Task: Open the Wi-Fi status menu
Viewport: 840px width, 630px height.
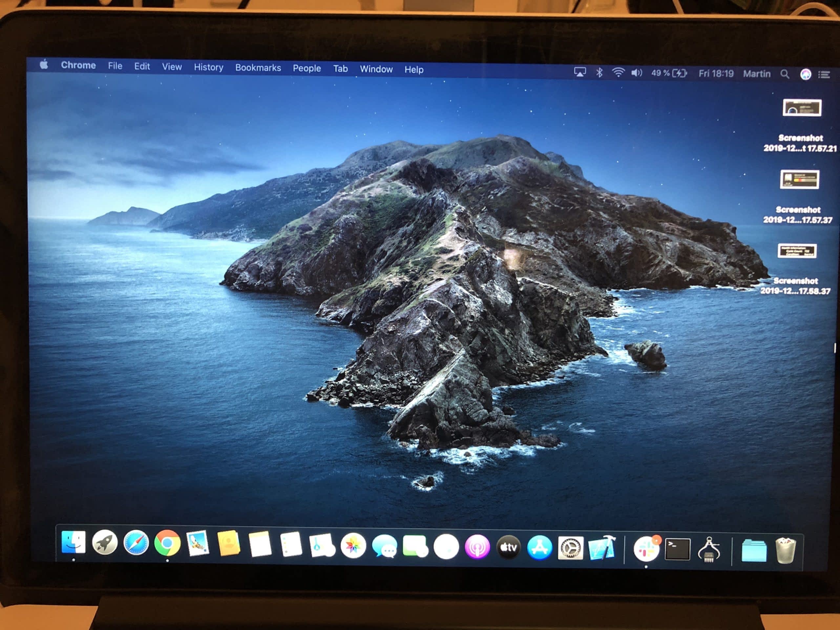Action: [618, 72]
